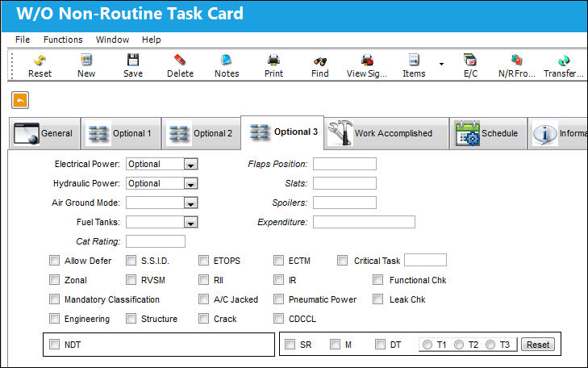Click the Cat Rating input field
The image size is (588, 368).
coord(156,241)
